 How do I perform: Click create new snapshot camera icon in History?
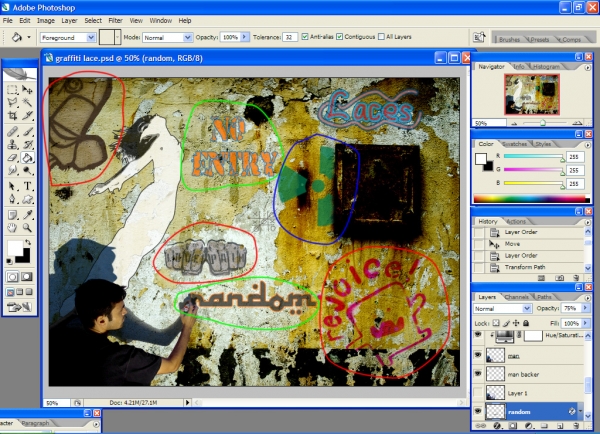[559, 278]
